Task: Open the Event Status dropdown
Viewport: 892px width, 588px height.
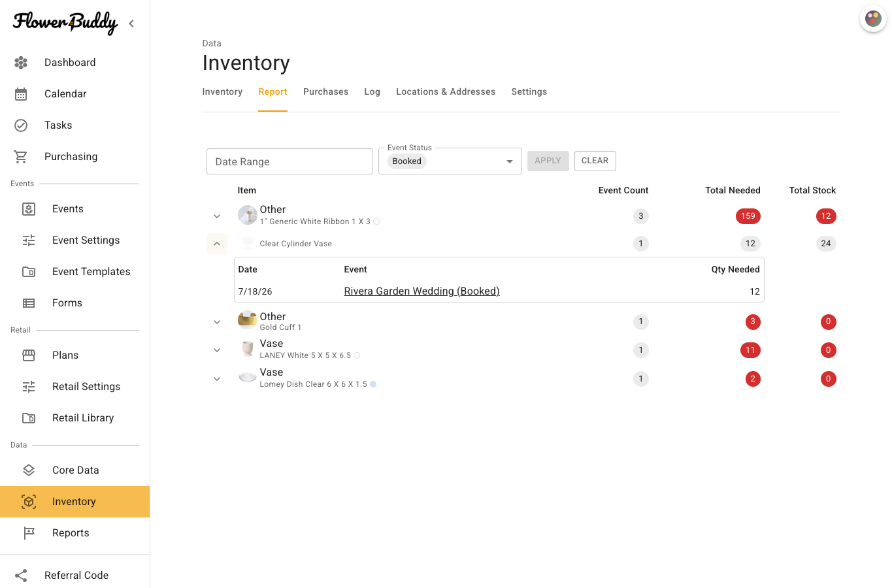Action: pyautogui.click(x=450, y=161)
